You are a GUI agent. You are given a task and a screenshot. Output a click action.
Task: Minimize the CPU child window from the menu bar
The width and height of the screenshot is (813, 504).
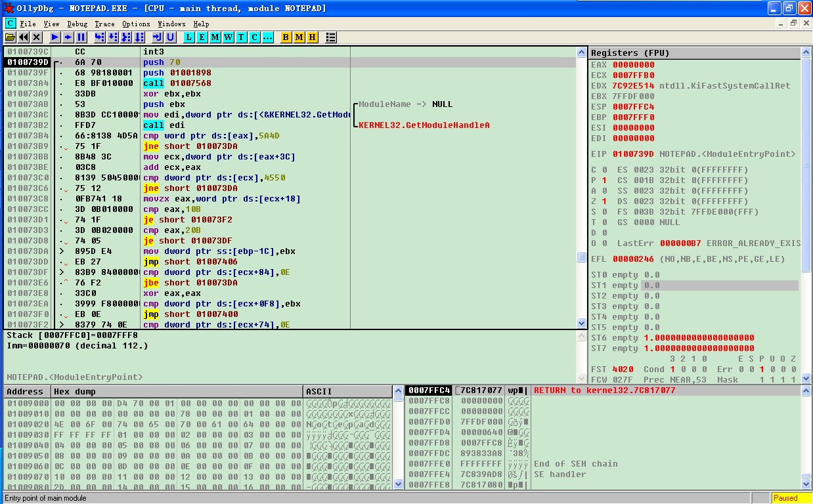(781, 23)
